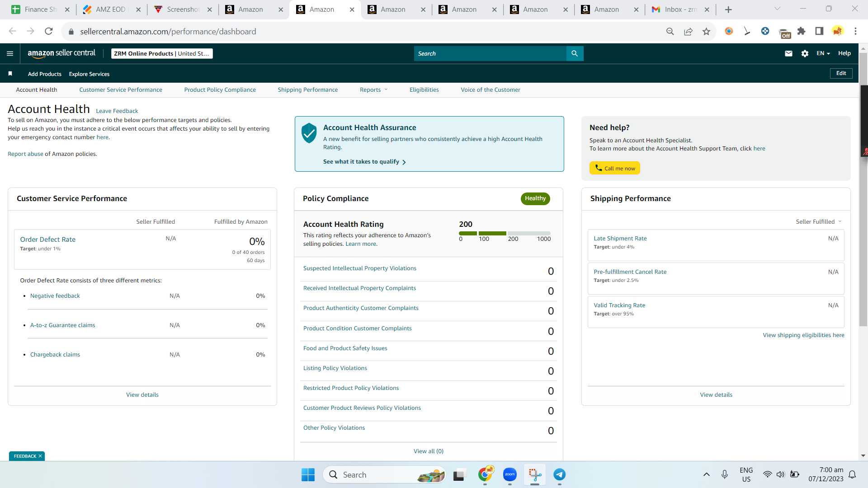Click Report abuse link

(25, 154)
